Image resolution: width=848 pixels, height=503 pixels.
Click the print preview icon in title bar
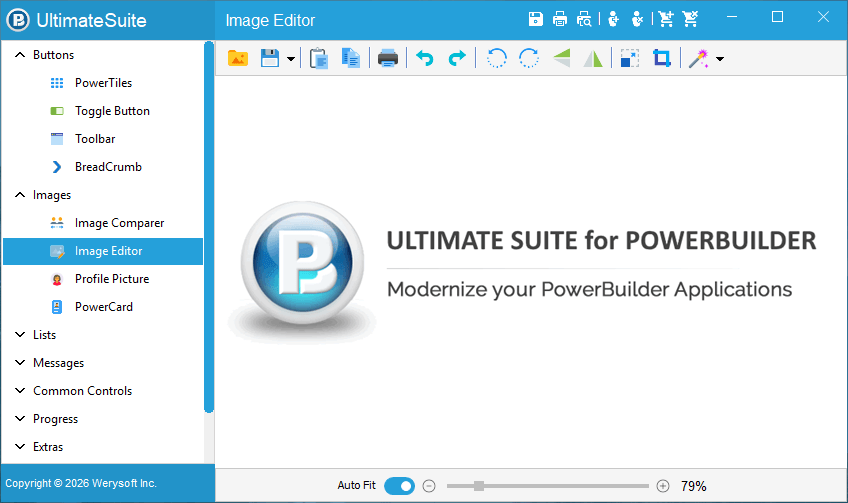click(584, 19)
